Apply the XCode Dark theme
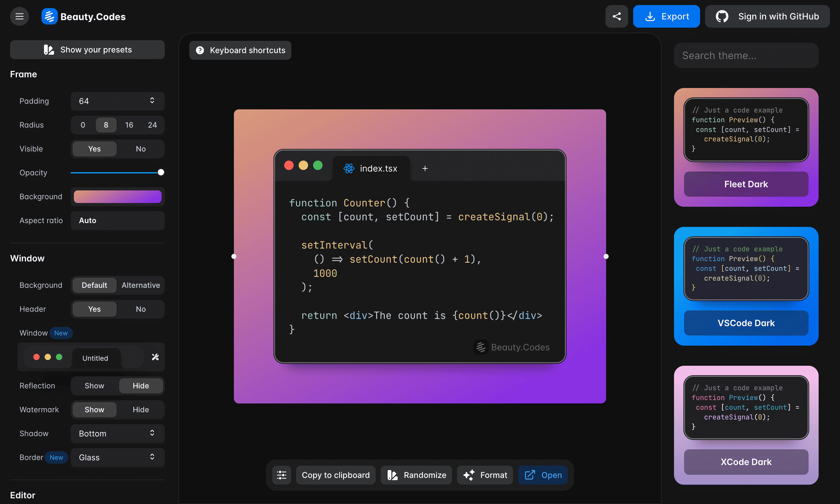840x504 pixels. point(746,462)
